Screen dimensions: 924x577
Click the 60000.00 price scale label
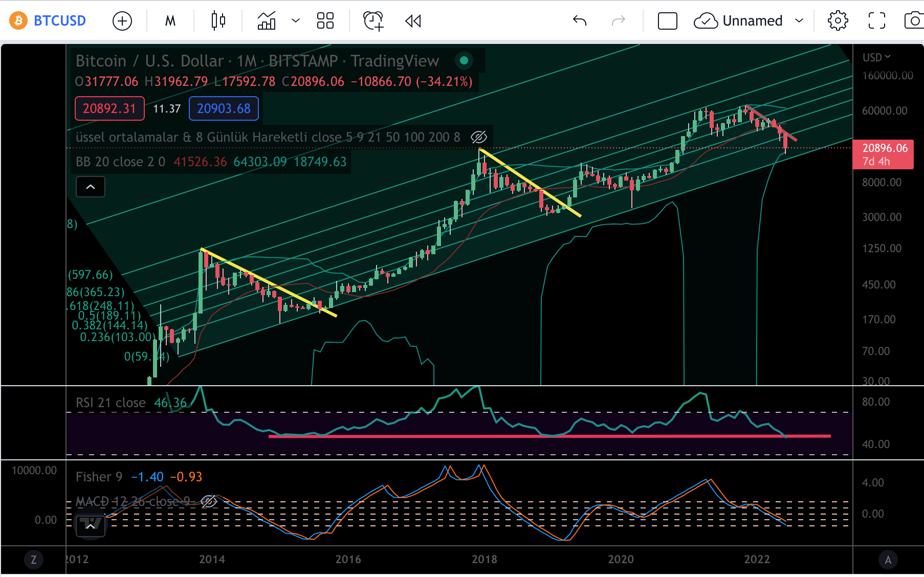pyautogui.click(x=885, y=110)
